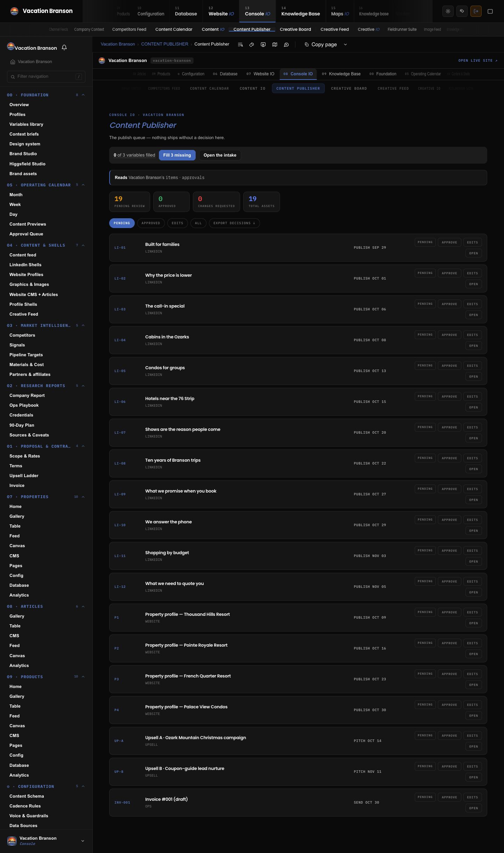Viewport: 504px width, 853px height.
Task: Collapse the 07 Properties sidebar section
Action: tap(83, 497)
